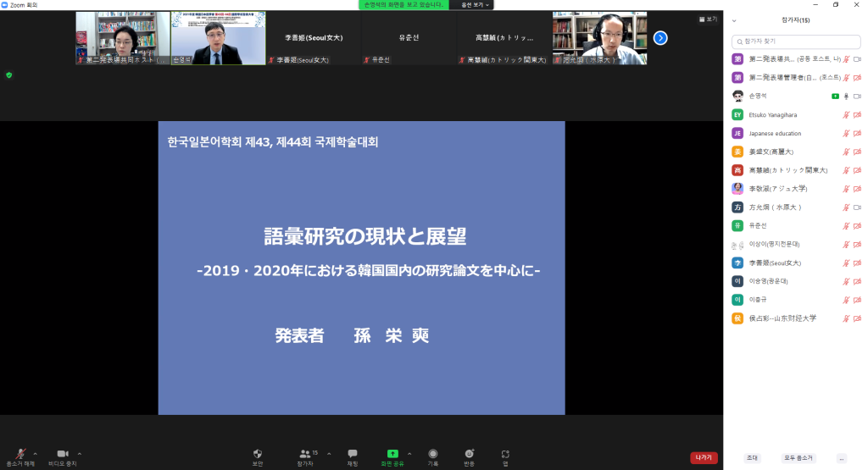Click the red 나가기 leave button
The width and height of the screenshot is (868, 470).
704,457
